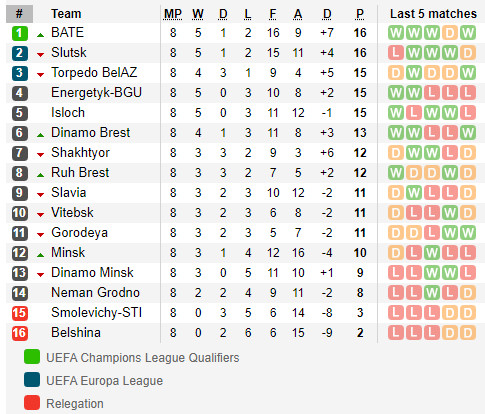Click the Last 5 matches header
The width and height of the screenshot is (485, 414).
pos(433,14)
